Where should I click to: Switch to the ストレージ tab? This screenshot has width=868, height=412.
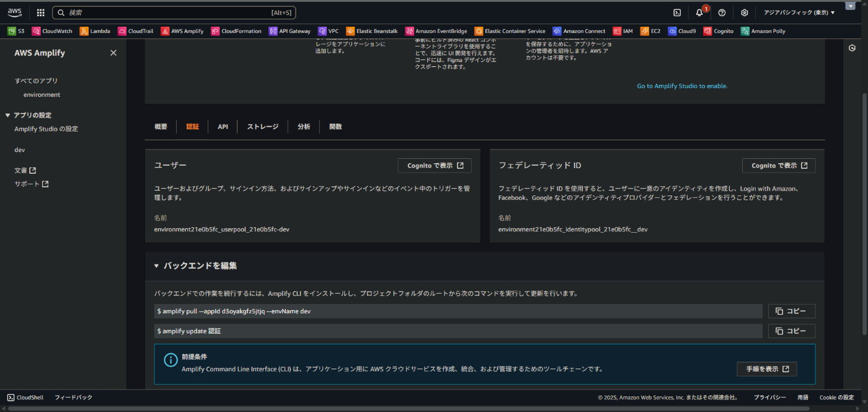263,127
